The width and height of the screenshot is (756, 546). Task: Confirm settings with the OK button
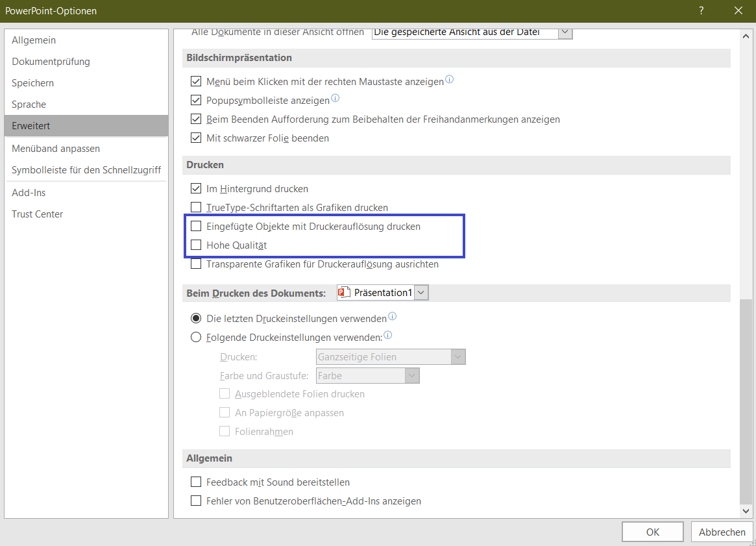pos(652,532)
